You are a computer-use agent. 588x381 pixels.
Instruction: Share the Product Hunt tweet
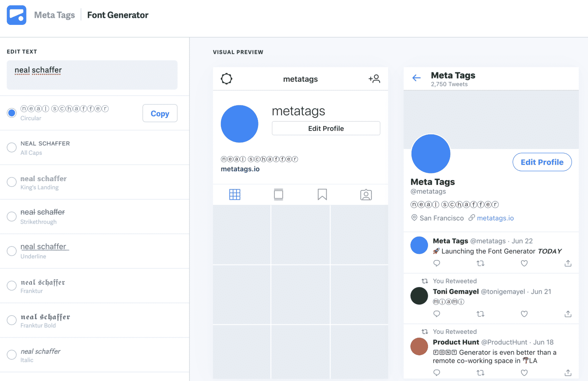568,373
